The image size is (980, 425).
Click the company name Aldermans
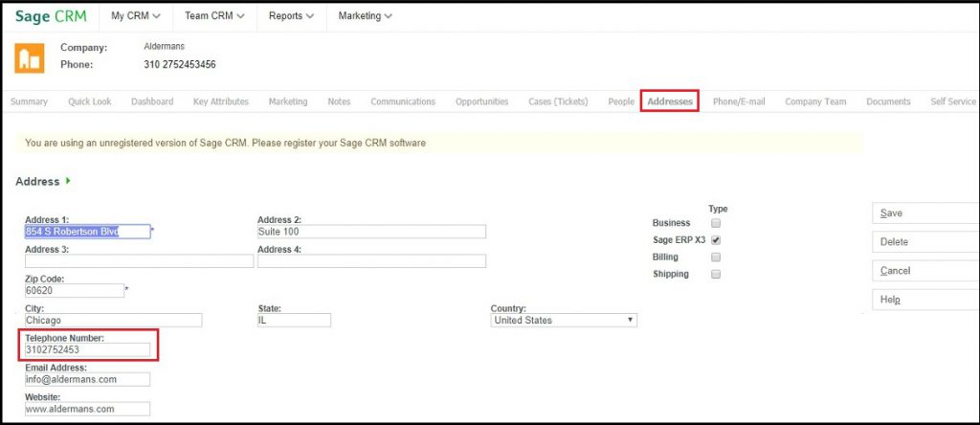[x=164, y=47]
